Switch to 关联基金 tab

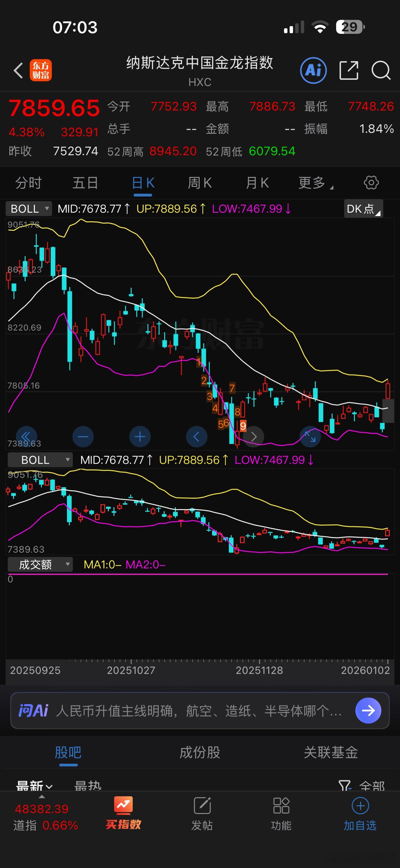pyautogui.click(x=331, y=753)
